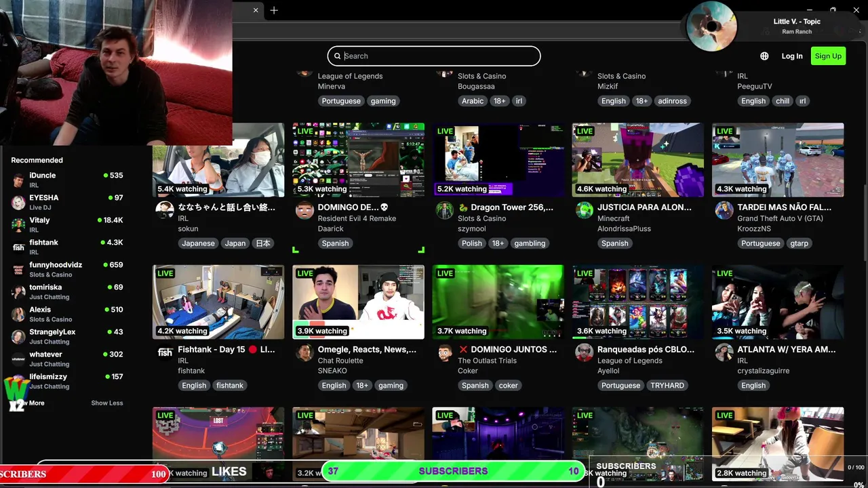This screenshot has width=868, height=488.
Task: Open Fishtank Day 15 stream thumbnail
Action: [x=218, y=302]
